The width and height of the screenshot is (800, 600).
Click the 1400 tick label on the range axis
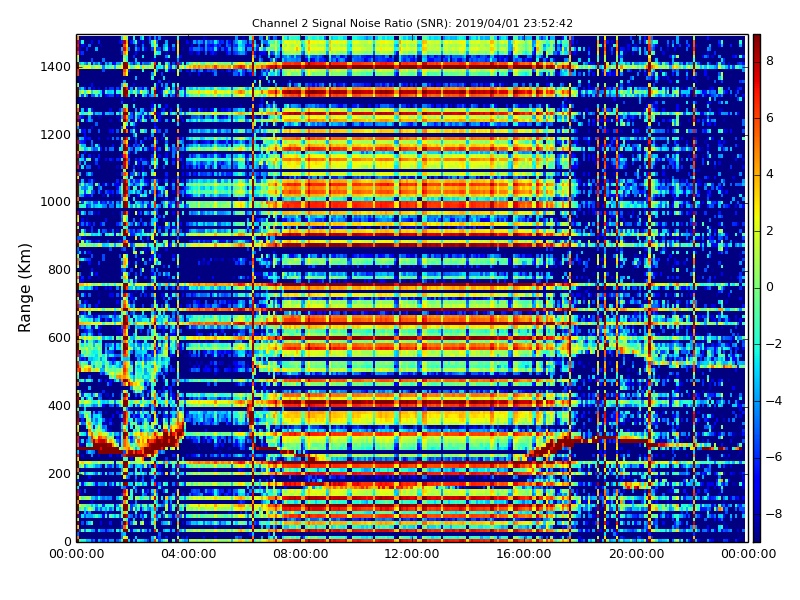point(55,67)
